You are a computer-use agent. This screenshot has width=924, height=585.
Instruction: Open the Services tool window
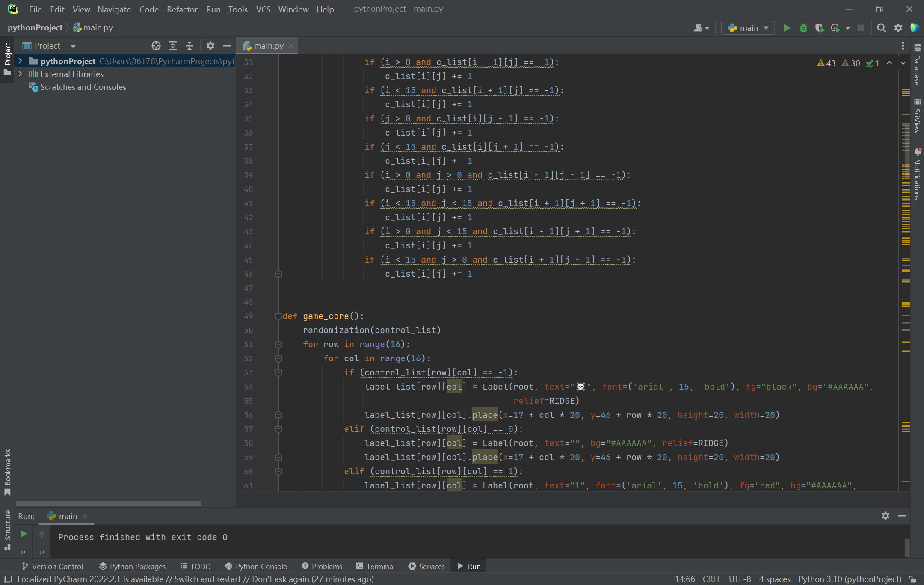(426, 566)
